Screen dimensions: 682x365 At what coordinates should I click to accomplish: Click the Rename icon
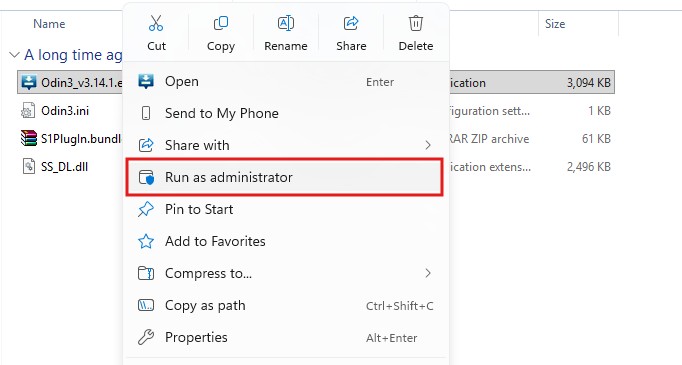[286, 23]
